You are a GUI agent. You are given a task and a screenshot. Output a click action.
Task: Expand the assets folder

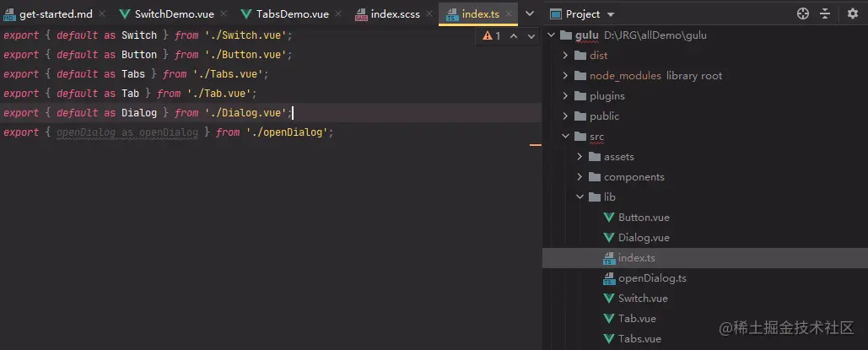click(580, 157)
